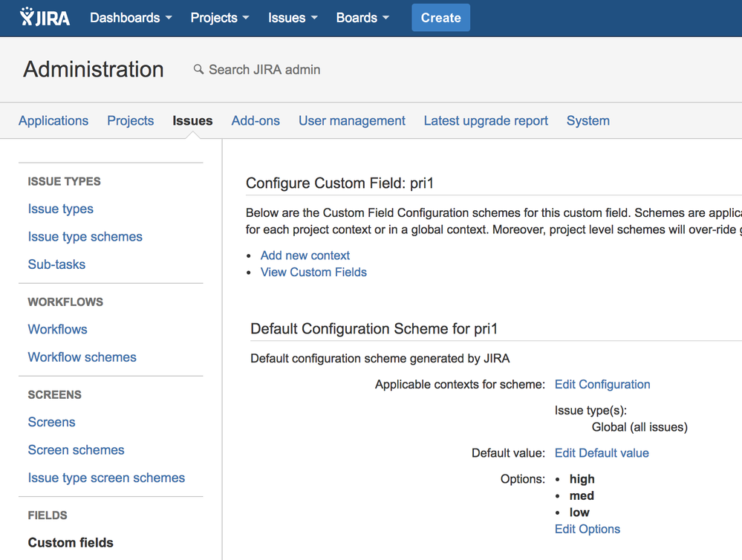The width and height of the screenshot is (742, 560).
Task: Select Custom fields in sidebar
Action: pos(71,542)
